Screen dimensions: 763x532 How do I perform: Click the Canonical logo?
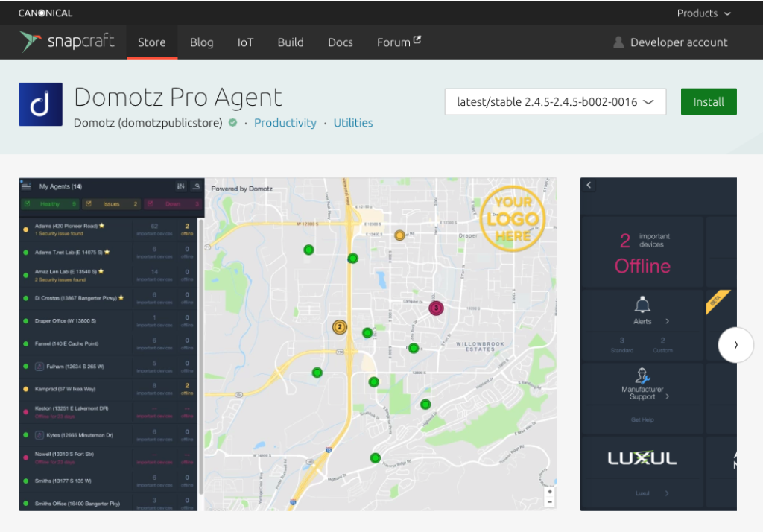46,13
